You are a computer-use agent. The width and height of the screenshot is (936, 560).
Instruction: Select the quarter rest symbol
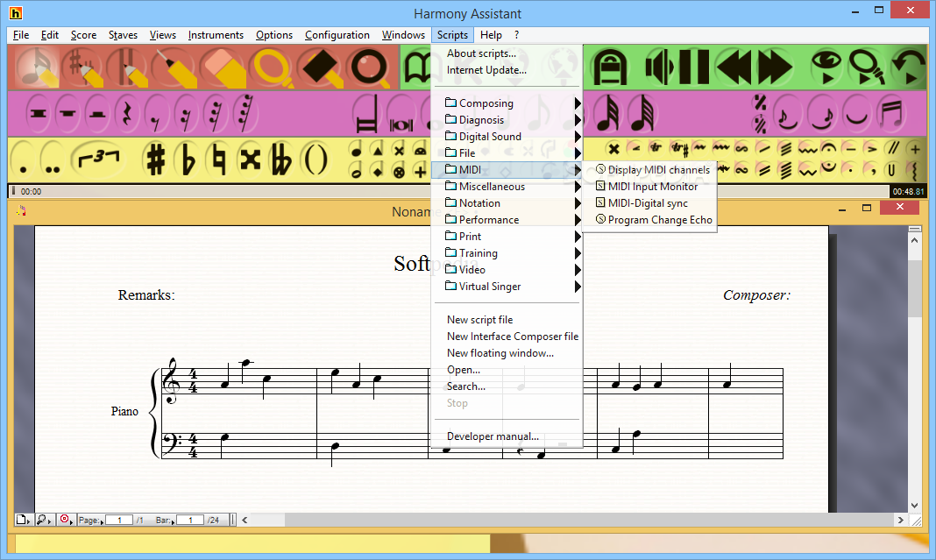click(126, 113)
